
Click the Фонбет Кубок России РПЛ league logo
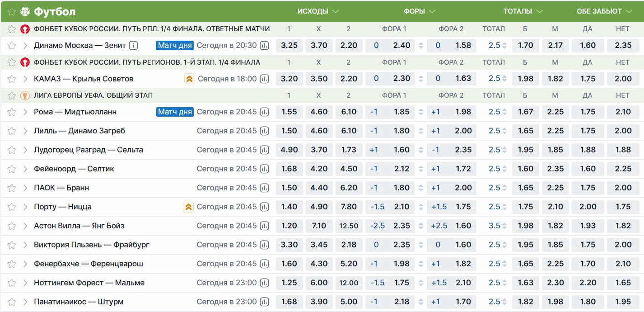[x=25, y=29]
